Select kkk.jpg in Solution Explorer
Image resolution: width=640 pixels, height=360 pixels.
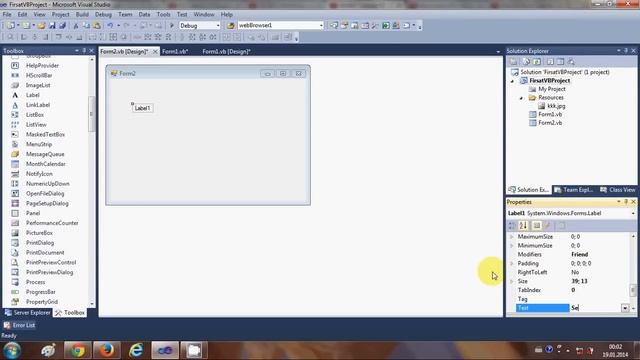(556, 106)
